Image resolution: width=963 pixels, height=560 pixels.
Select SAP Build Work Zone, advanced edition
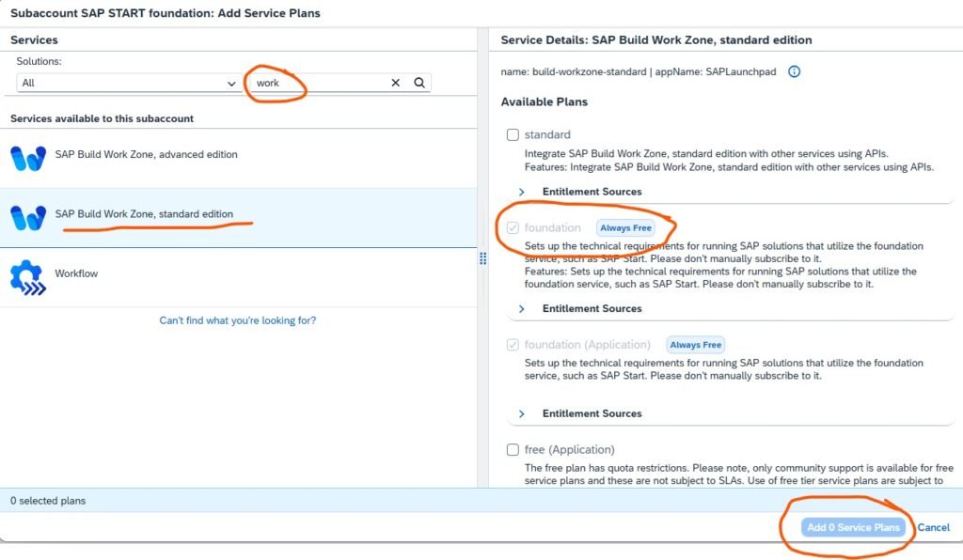(146, 154)
